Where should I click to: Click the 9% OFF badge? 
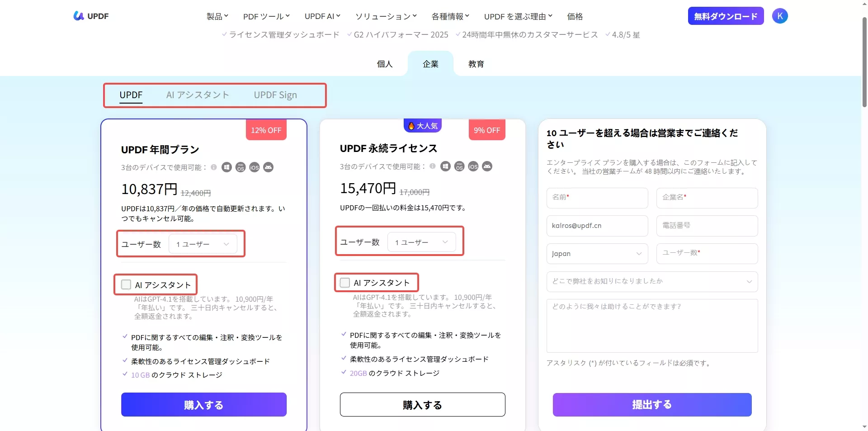(487, 130)
